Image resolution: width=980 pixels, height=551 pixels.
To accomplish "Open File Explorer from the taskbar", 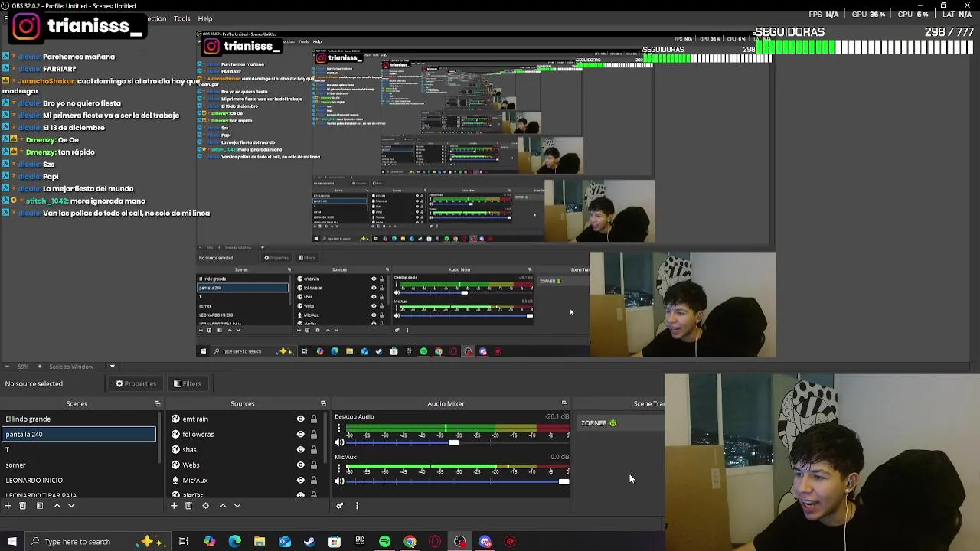I will click(x=260, y=542).
